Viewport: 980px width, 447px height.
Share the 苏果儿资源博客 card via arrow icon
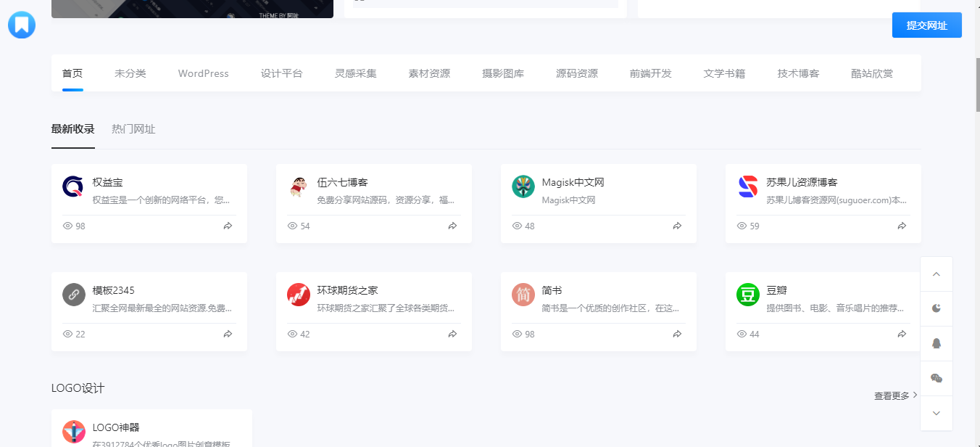902,226
